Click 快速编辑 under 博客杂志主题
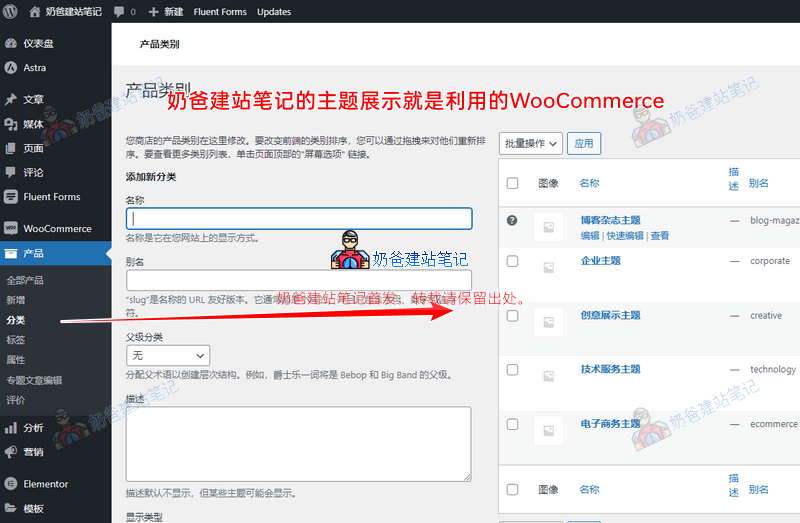 click(x=625, y=236)
